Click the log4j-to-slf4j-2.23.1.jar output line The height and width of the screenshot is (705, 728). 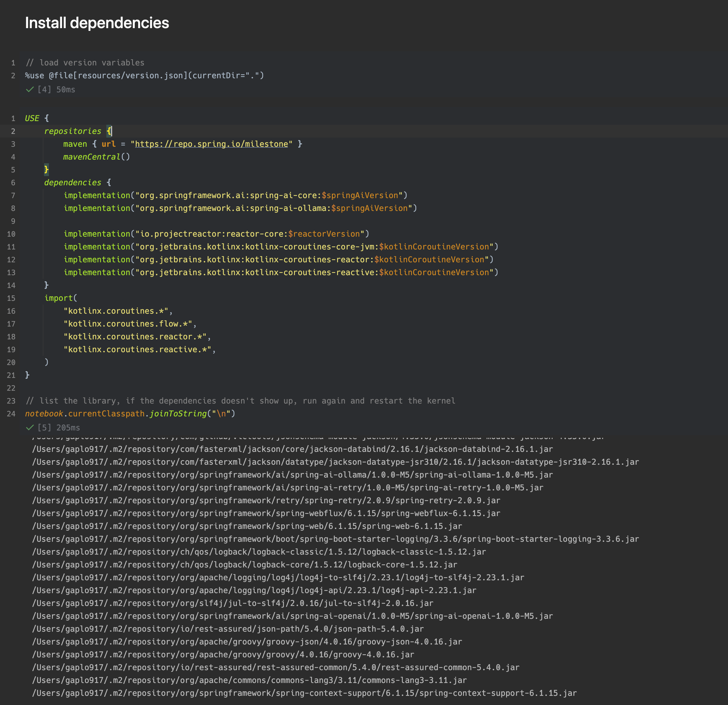click(278, 578)
